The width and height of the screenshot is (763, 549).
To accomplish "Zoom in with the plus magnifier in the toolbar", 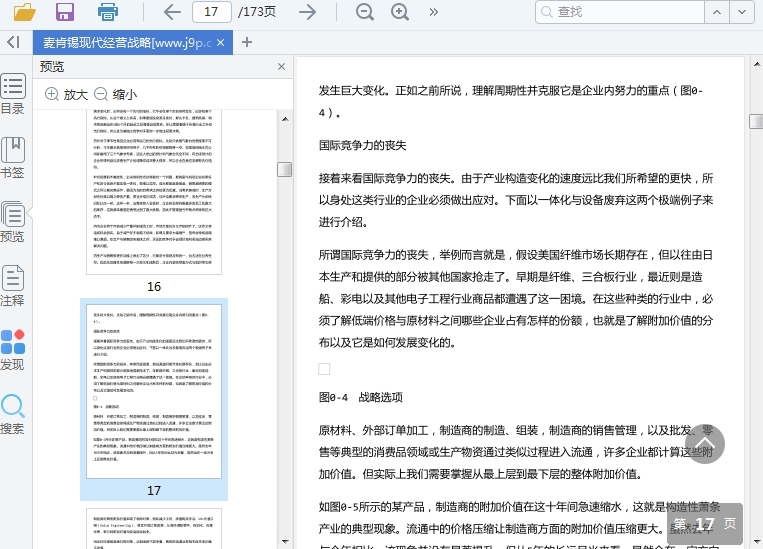I will (x=400, y=12).
